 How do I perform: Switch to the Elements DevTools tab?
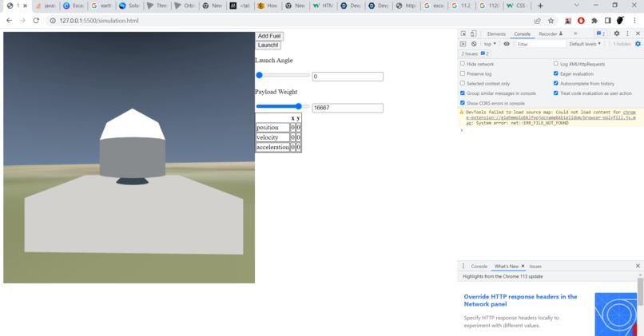click(496, 34)
